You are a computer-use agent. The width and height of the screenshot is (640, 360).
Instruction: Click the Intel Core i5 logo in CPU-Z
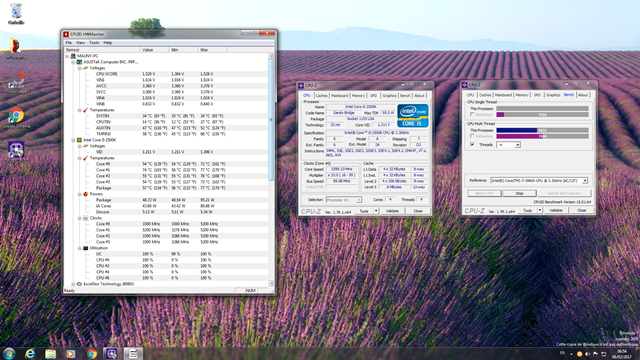[413, 116]
